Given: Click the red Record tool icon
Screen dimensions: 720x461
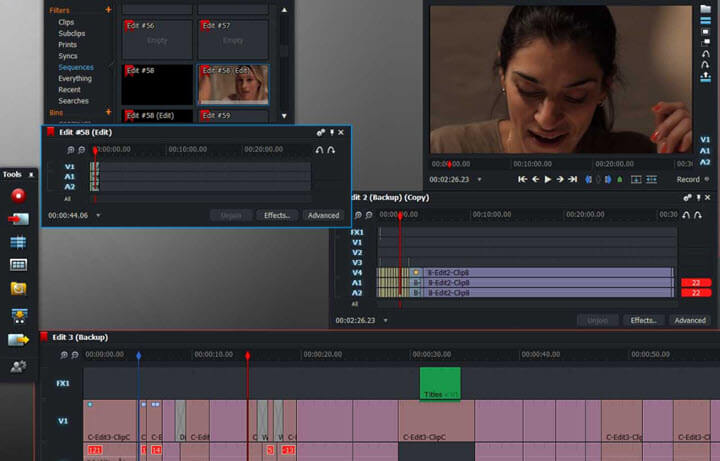Looking at the screenshot, I should point(17,194).
